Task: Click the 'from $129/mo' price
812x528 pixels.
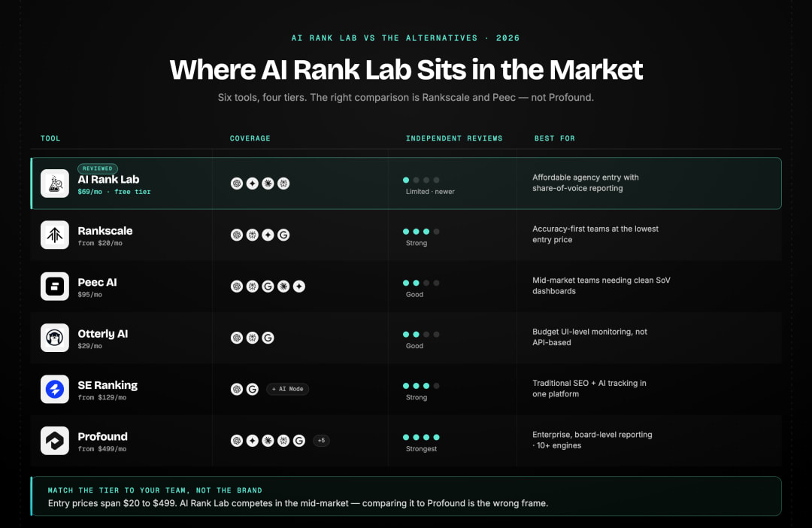Action: click(x=102, y=397)
